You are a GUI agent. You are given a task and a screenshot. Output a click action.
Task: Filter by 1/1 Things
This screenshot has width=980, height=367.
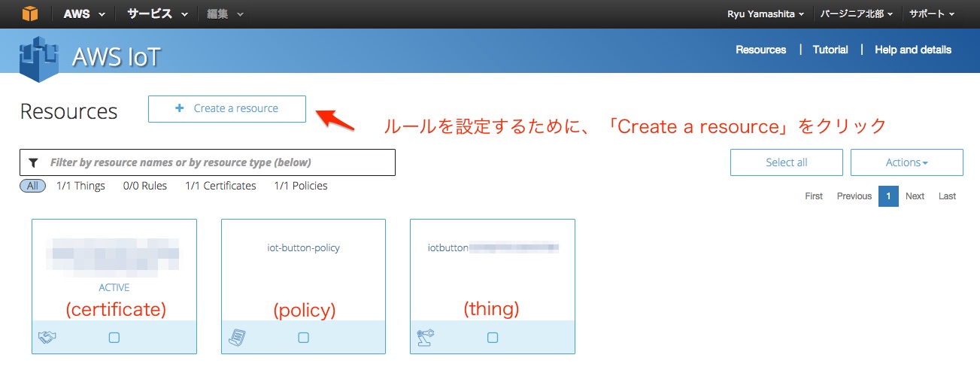pos(80,186)
